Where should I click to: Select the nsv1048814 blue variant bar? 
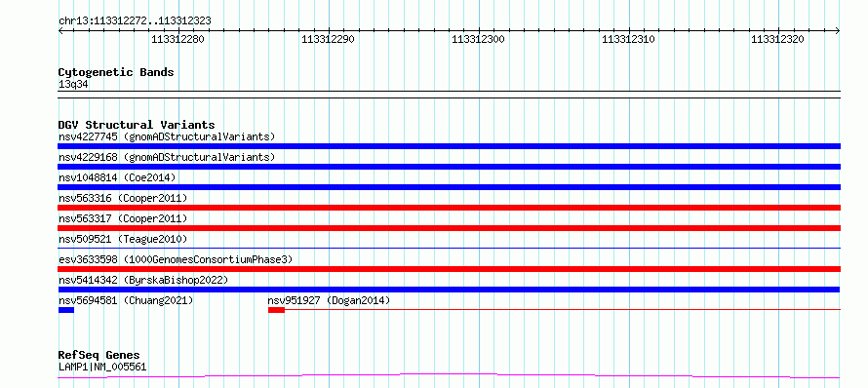pyautogui.click(x=449, y=187)
